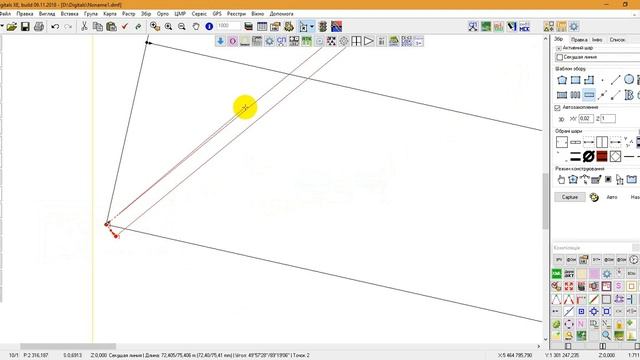Select the hand construction mode icon

click(x=561, y=180)
